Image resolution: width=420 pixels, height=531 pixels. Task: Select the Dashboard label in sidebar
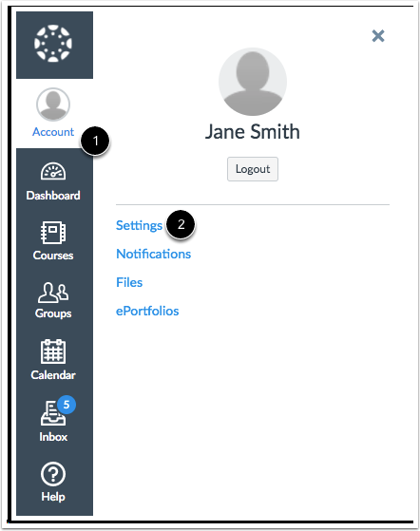53,196
